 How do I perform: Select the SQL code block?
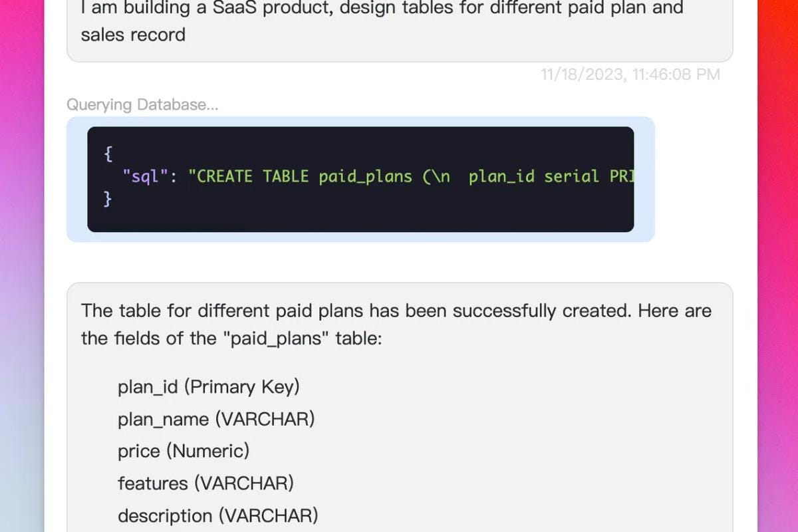tap(359, 178)
